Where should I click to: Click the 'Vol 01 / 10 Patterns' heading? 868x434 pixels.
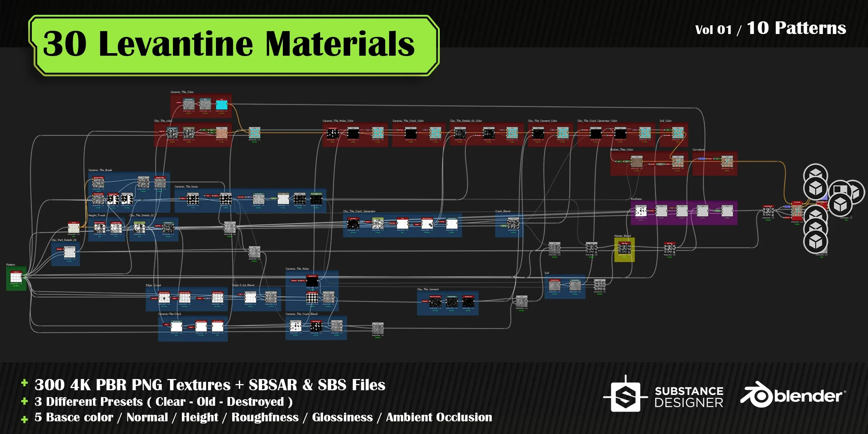[x=771, y=28]
